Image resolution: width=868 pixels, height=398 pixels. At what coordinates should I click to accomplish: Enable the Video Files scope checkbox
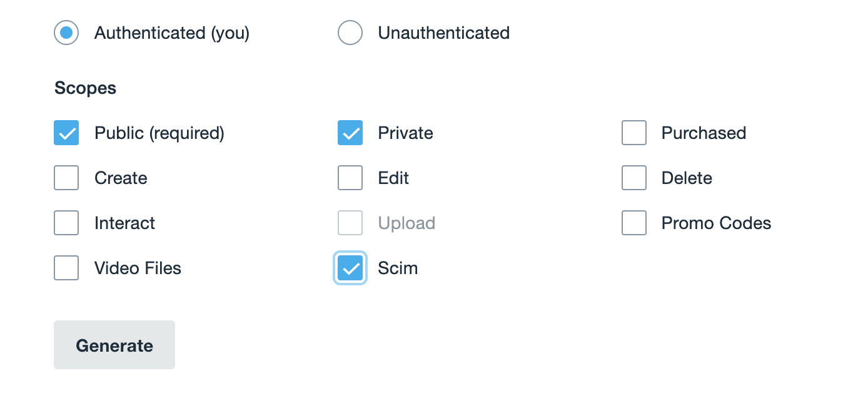66,268
